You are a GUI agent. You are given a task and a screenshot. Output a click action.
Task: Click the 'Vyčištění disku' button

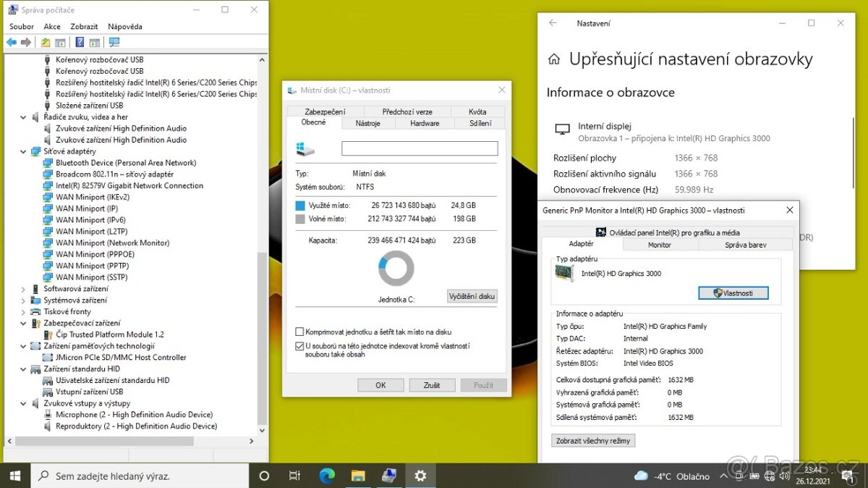[x=472, y=295]
